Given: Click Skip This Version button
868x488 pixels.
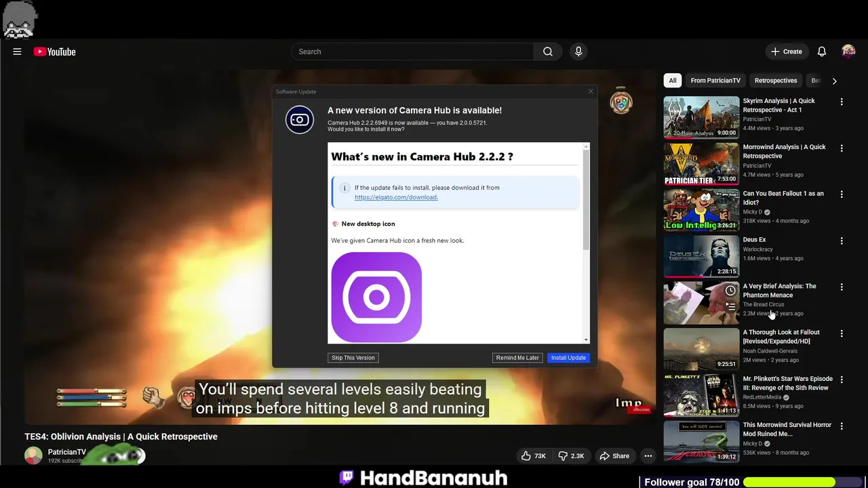Looking at the screenshot, I should pyautogui.click(x=353, y=358).
